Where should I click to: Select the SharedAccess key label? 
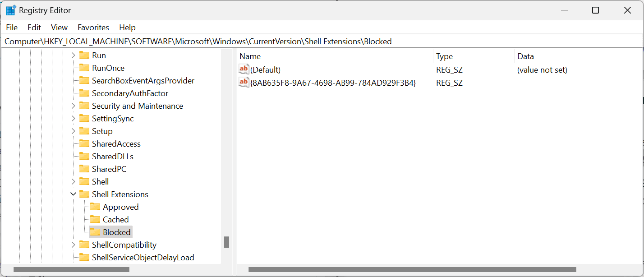click(116, 144)
